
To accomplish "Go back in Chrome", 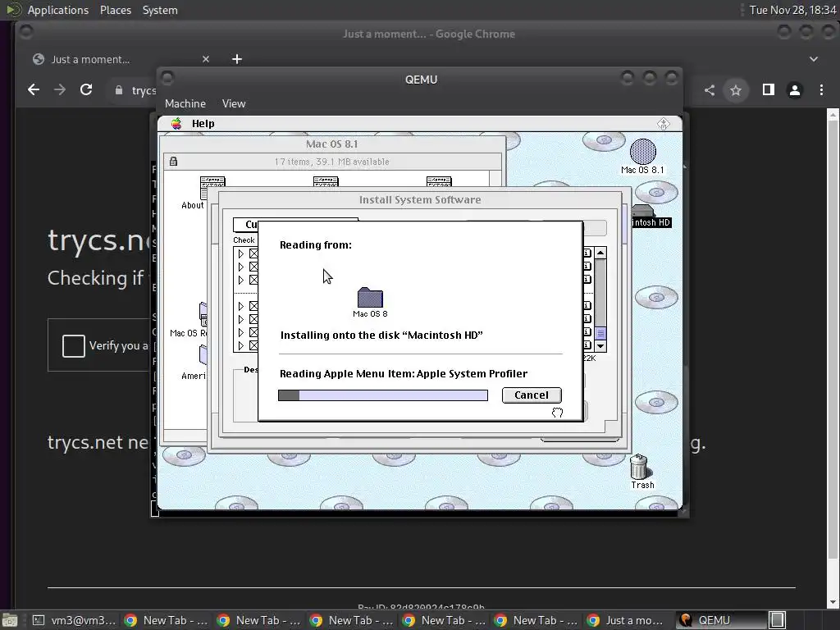I will coord(33,89).
